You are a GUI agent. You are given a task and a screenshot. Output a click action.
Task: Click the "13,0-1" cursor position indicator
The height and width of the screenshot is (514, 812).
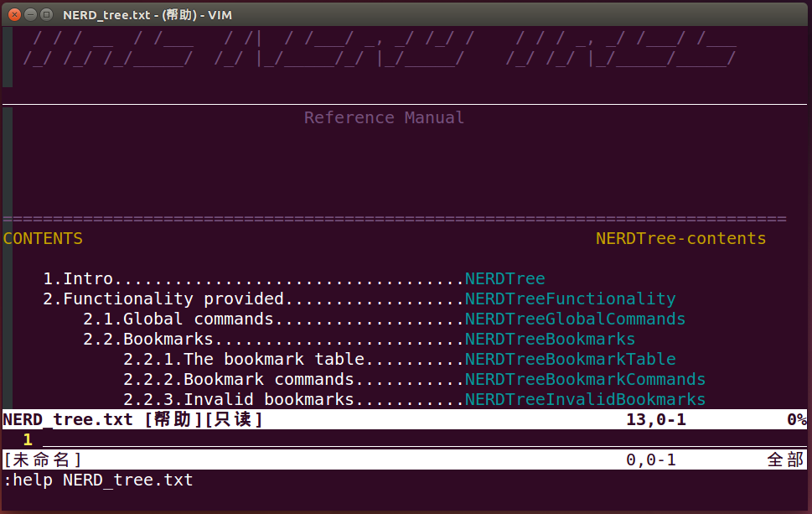point(656,420)
